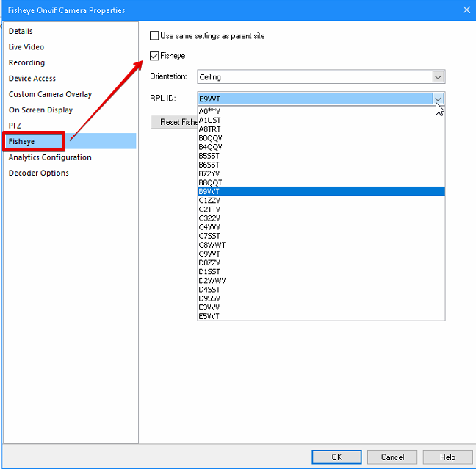Image resolution: width=476 pixels, height=469 pixels.
Task: Close the Fisheye Onvif Camera Properties dialog
Action: tap(467, 10)
